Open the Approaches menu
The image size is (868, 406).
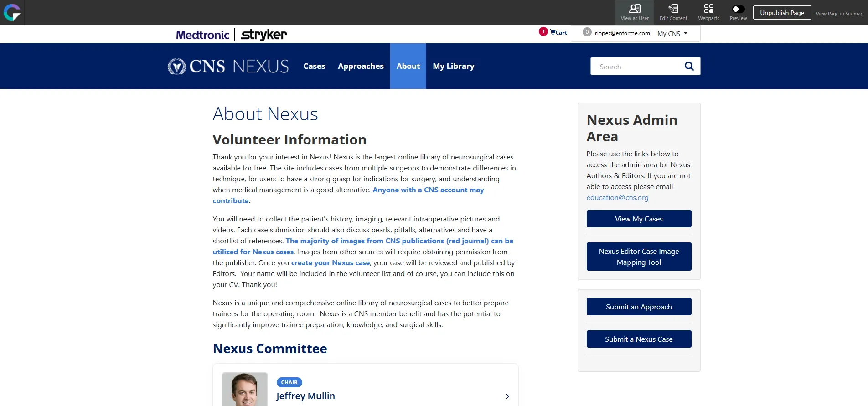point(361,66)
